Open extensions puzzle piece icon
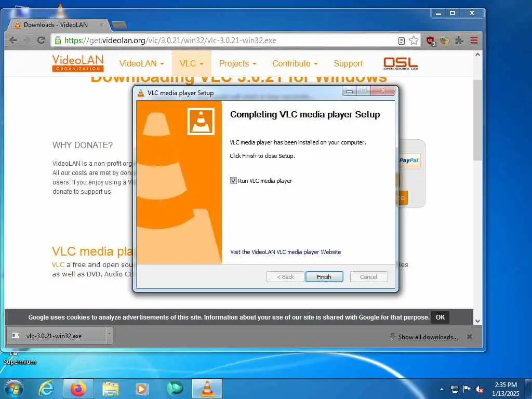Viewport: 532px width, 399px height. click(459, 41)
